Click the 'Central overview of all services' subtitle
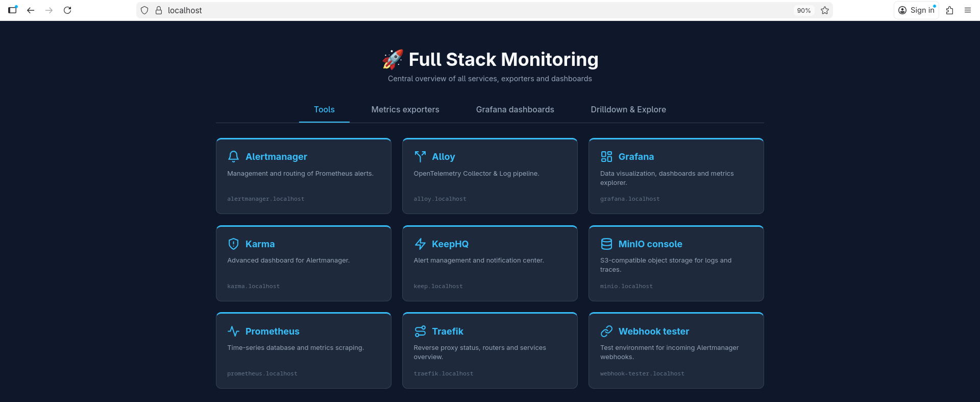Viewport: 980px width, 402px height. click(x=490, y=79)
